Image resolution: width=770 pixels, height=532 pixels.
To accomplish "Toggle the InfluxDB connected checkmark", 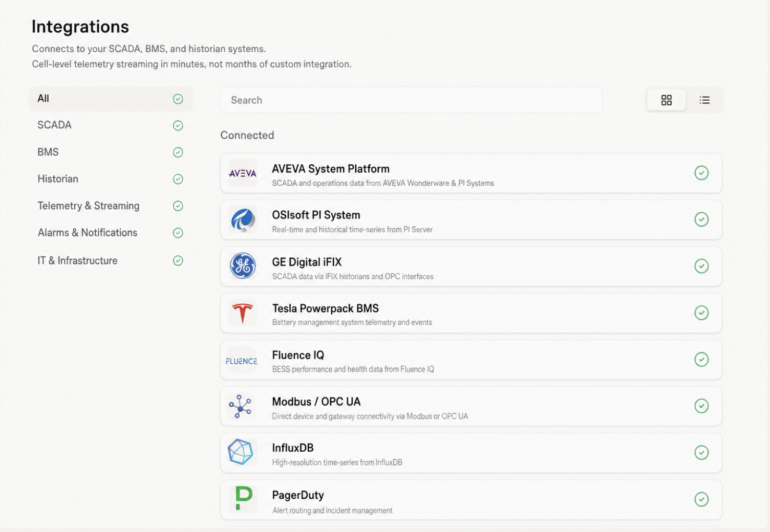I will tap(701, 453).
